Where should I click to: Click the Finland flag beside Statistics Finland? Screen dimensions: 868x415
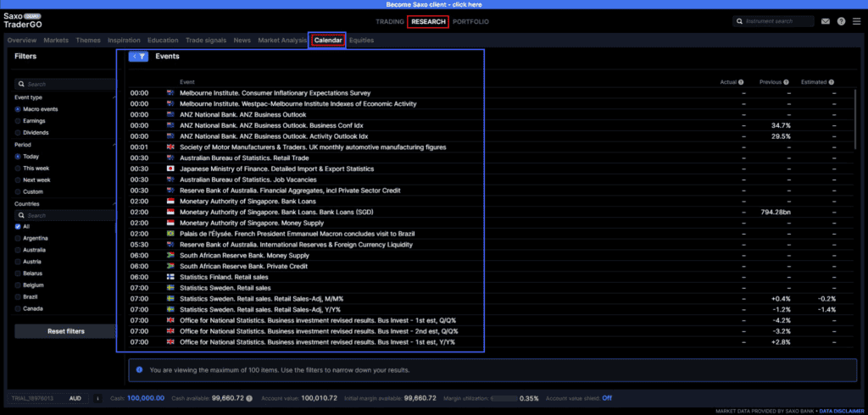point(170,277)
